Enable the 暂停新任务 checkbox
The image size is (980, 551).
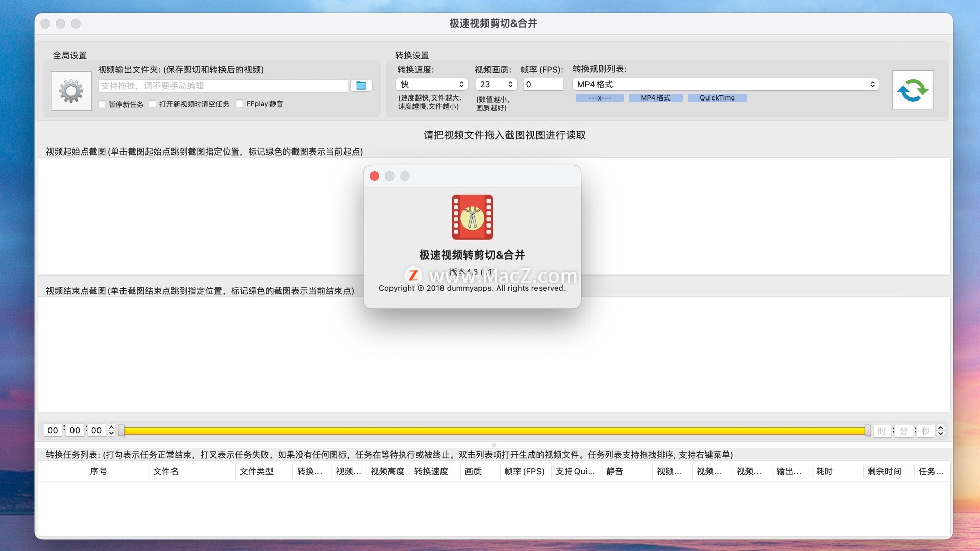click(x=102, y=104)
